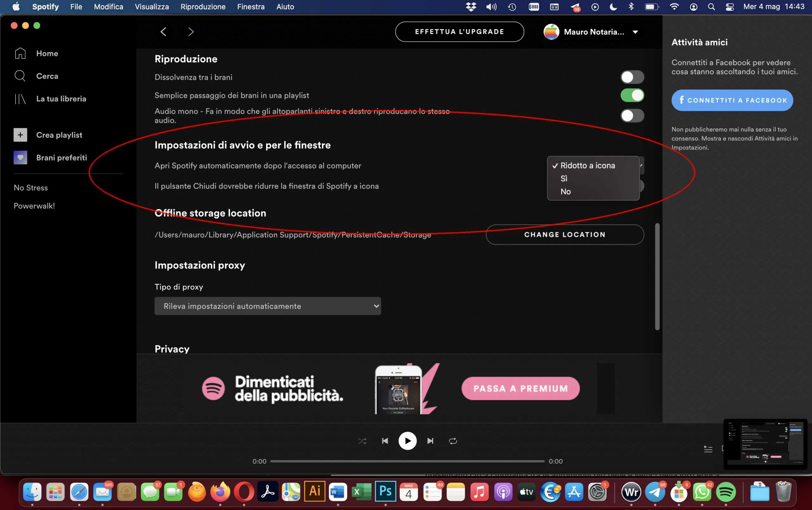
Task: Enable shuffle in the playback bar
Action: point(362,441)
